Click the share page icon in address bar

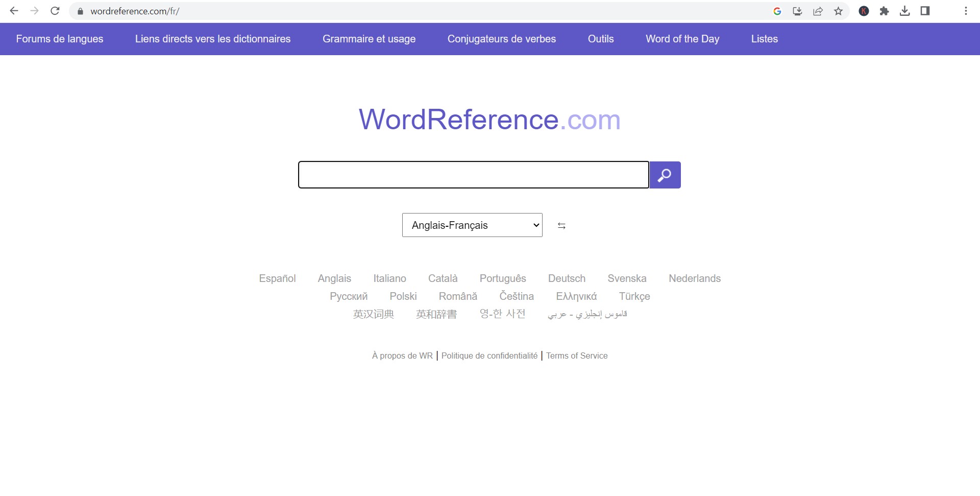(x=818, y=11)
